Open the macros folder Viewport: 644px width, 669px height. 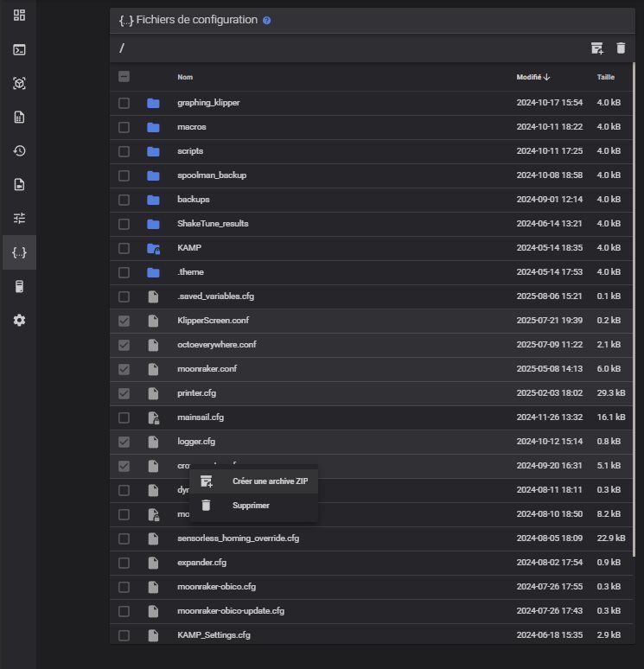pyautogui.click(x=192, y=127)
